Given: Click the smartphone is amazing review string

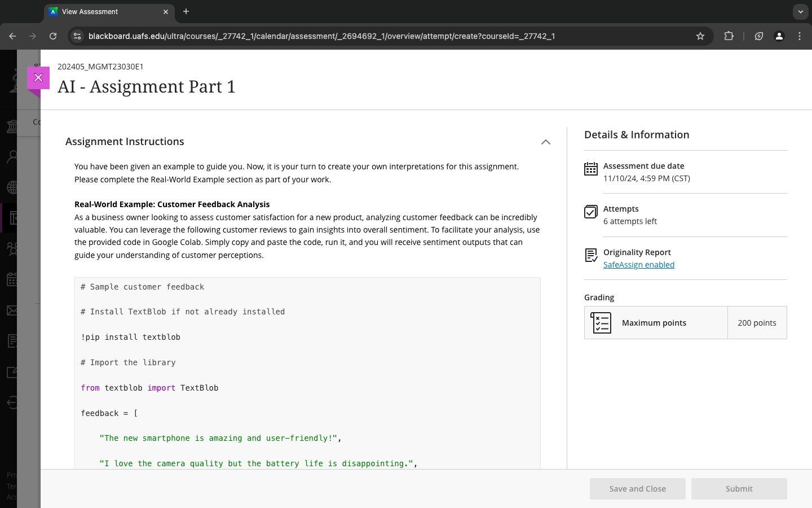Looking at the screenshot, I should (220, 438).
